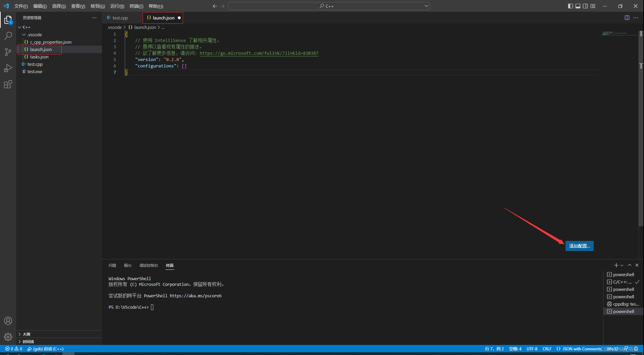
Task: Open the Extensions view
Action: [x=8, y=84]
